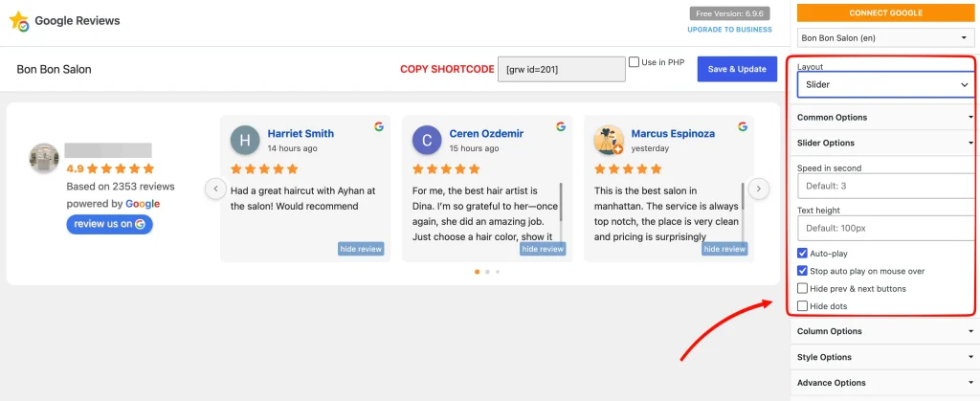
Task: Click the Save & Update button
Action: pos(738,69)
